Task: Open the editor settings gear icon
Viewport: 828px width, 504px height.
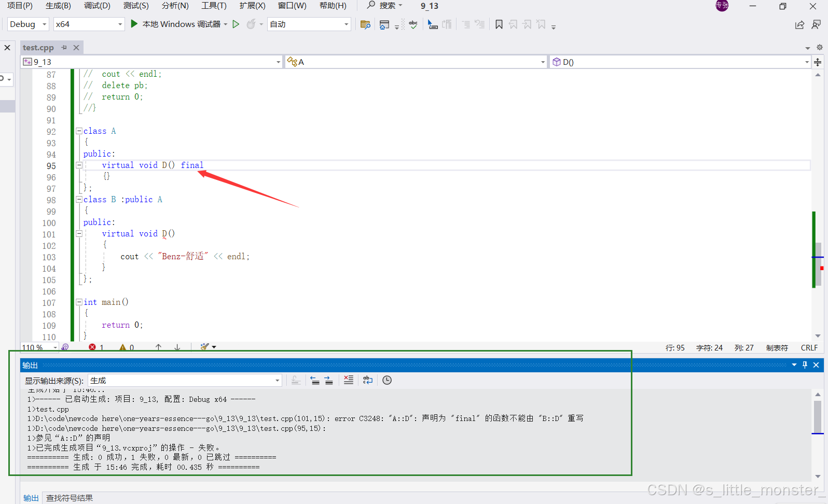Action: 820,47
